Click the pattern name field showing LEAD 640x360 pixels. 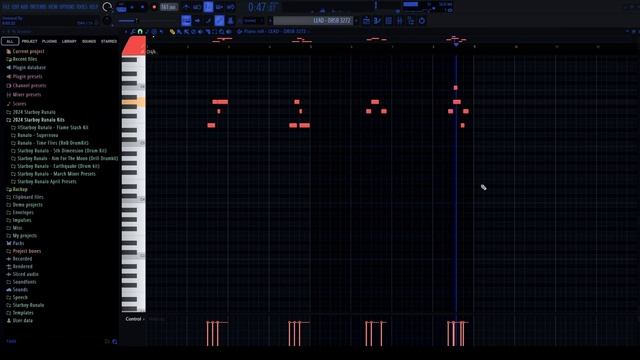(x=313, y=20)
